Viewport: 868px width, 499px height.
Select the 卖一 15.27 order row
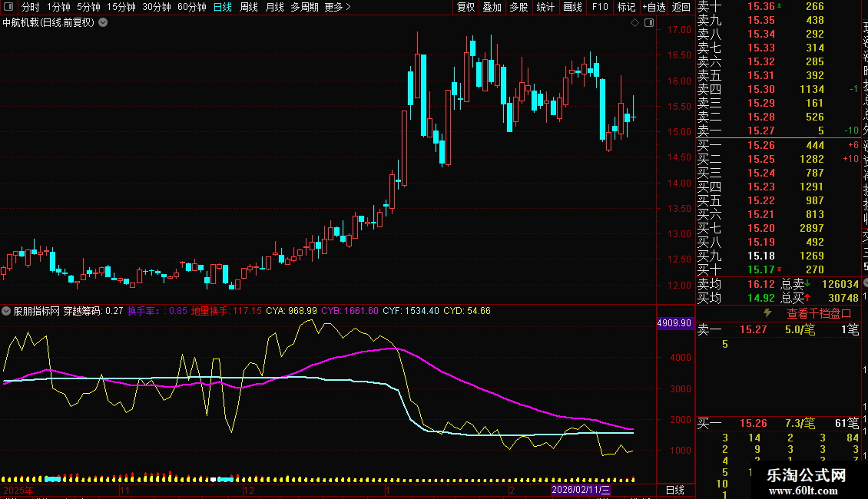point(778,131)
